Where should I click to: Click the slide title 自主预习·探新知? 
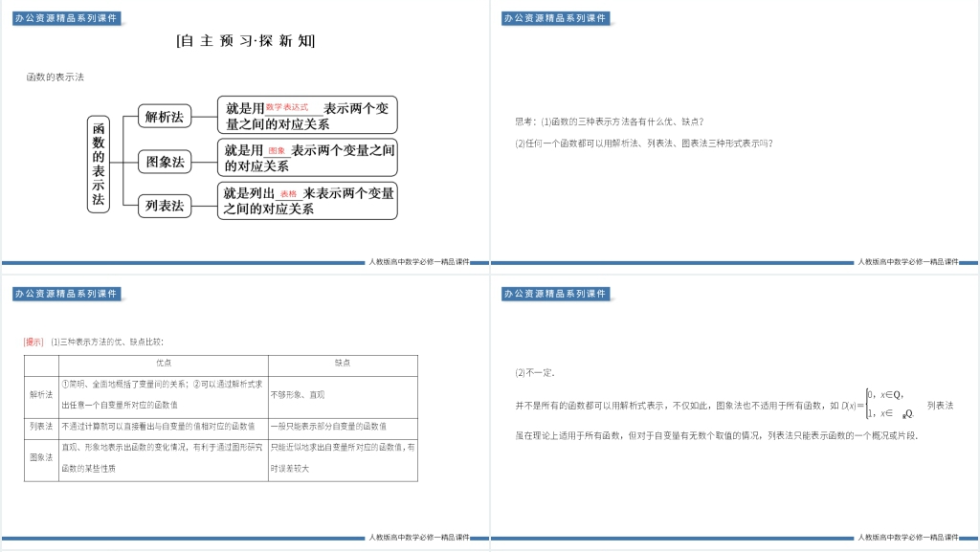[x=246, y=41]
